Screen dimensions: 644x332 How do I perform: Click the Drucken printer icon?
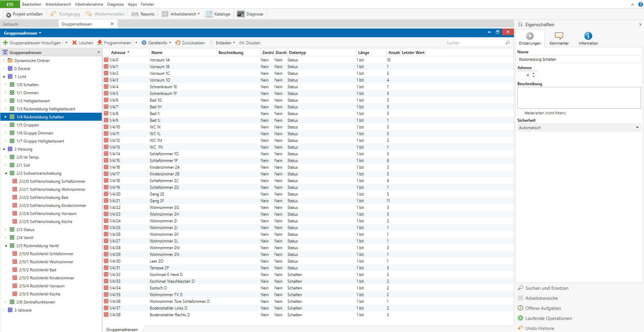click(x=242, y=43)
